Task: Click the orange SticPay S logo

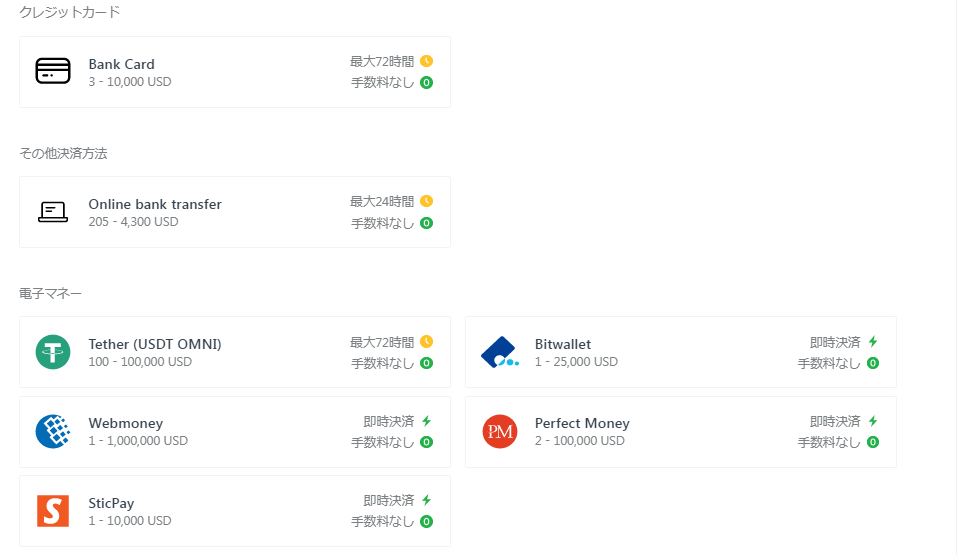Action: (53, 511)
